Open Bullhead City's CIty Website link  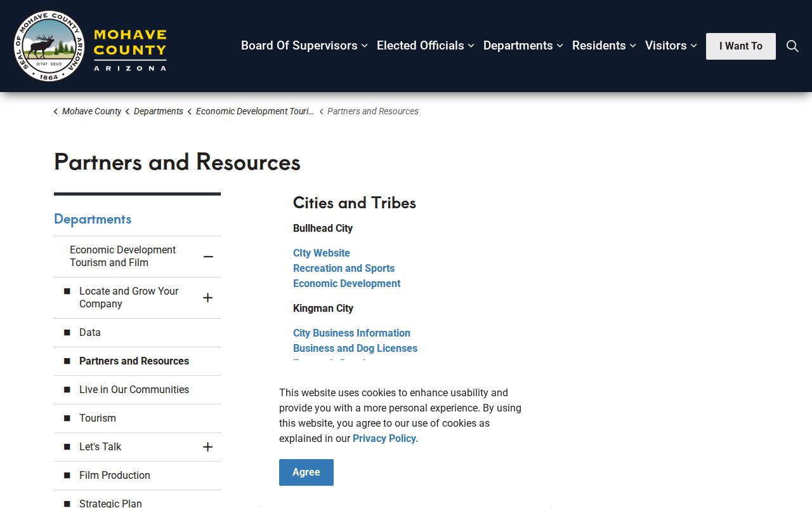322,253
